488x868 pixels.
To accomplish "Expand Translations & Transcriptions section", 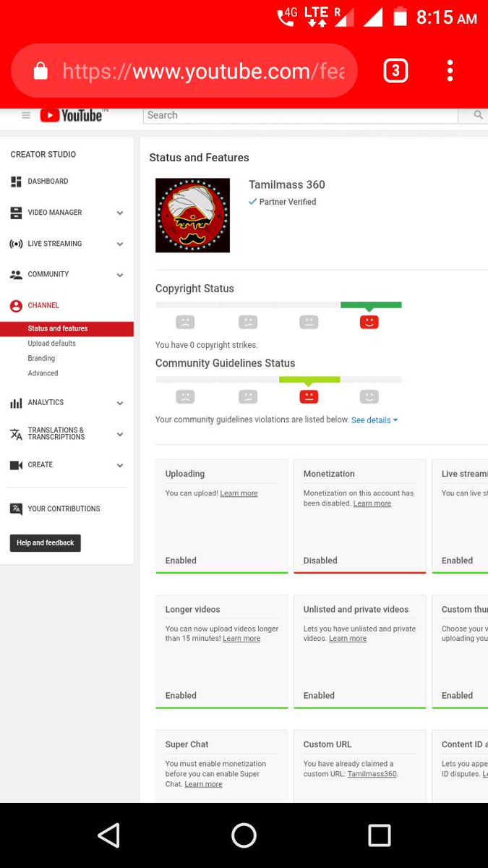I will [x=120, y=435].
